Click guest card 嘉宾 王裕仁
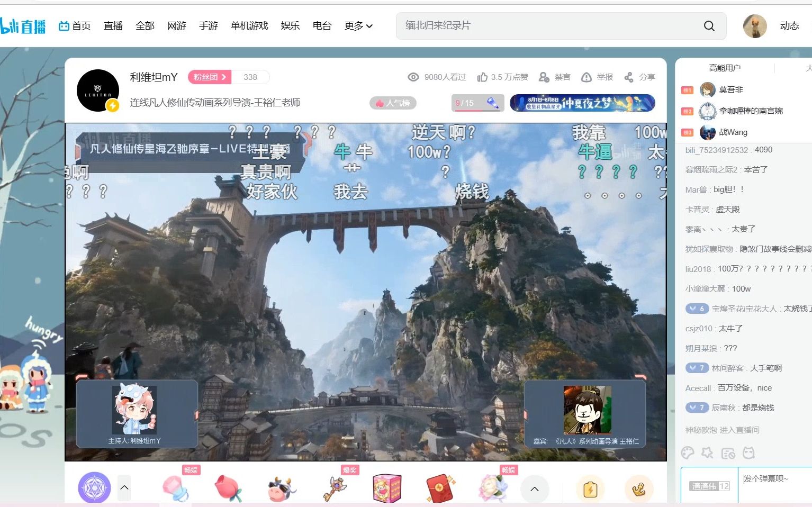812x507 pixels. point(585,414)
